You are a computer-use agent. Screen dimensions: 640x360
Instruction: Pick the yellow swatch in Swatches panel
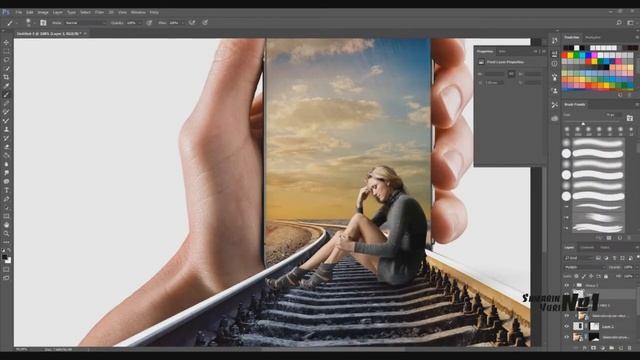pos(571,56)
